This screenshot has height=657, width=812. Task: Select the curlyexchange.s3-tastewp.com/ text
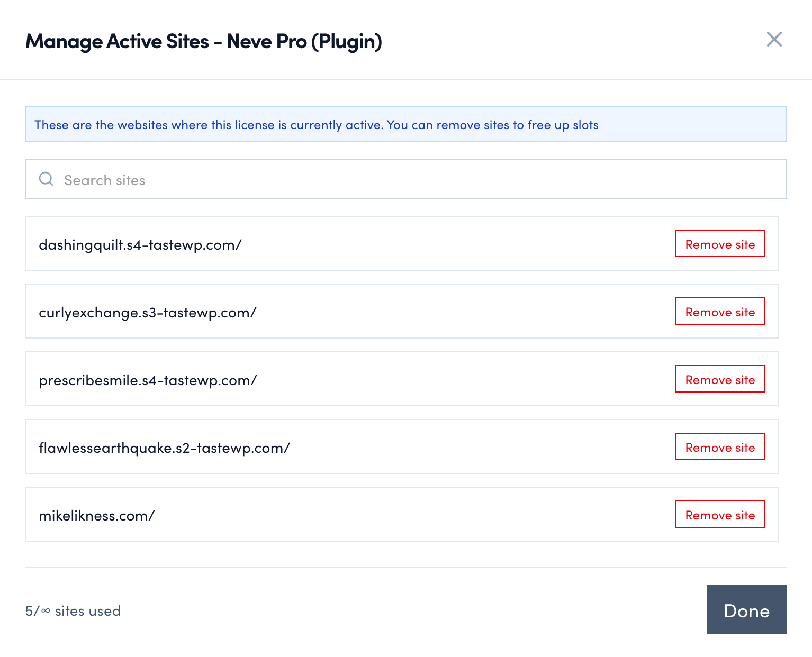(148, 313)
